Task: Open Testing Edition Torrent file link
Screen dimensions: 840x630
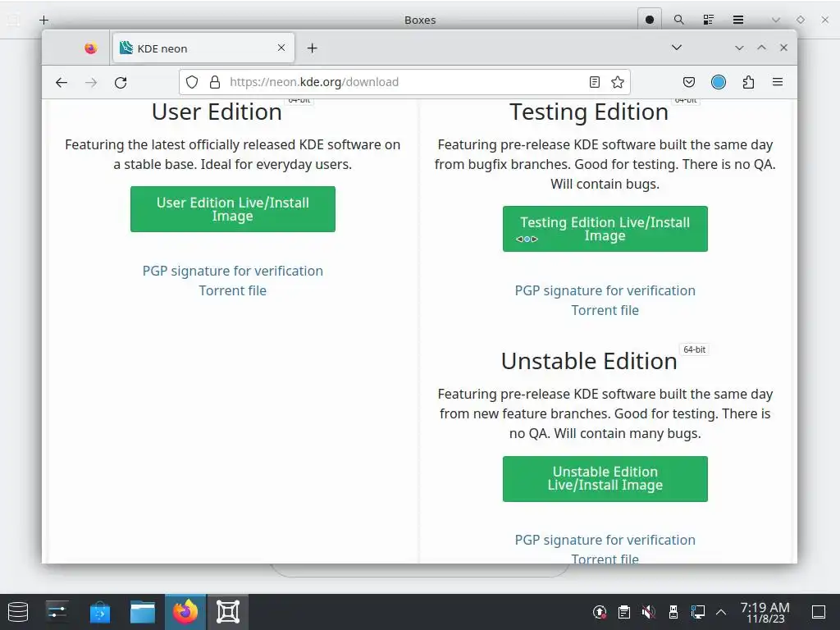Action: point(605,310)
